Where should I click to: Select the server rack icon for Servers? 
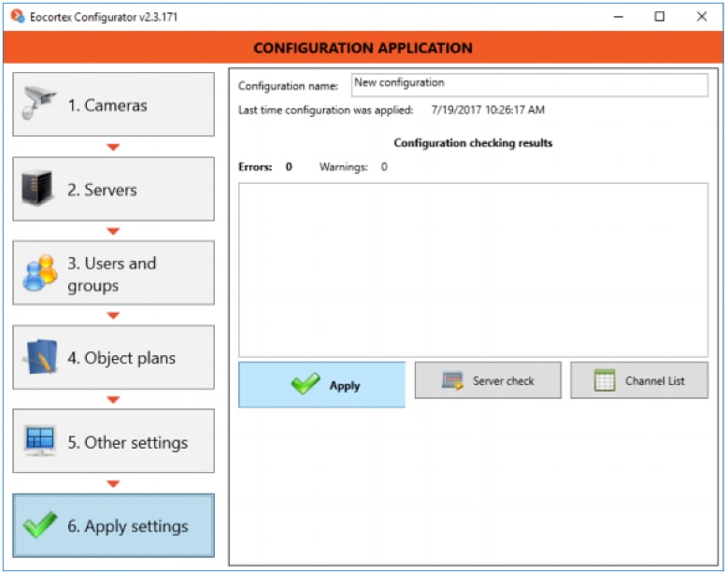[x=39, y=189]
